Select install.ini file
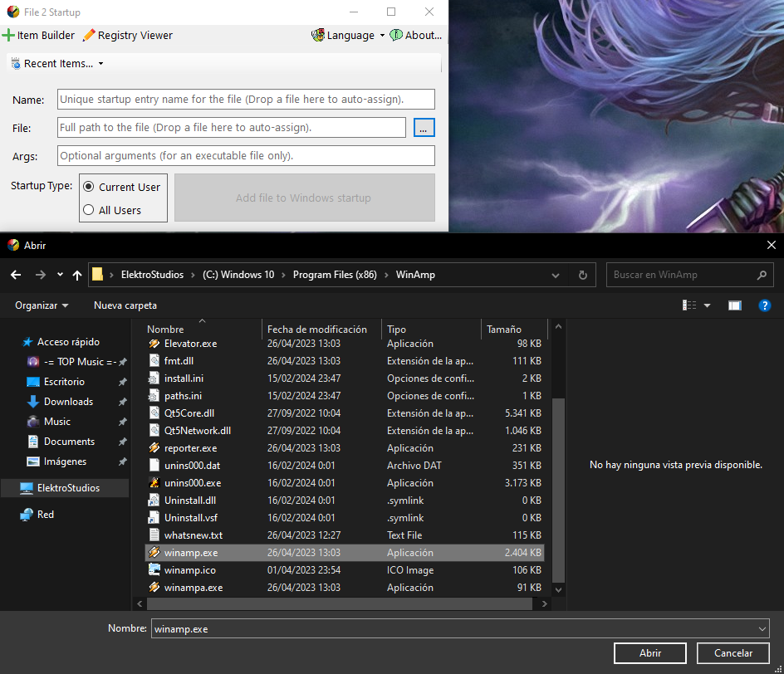The height and width of the screenshot is (674, 784). (x=184, y=379)
